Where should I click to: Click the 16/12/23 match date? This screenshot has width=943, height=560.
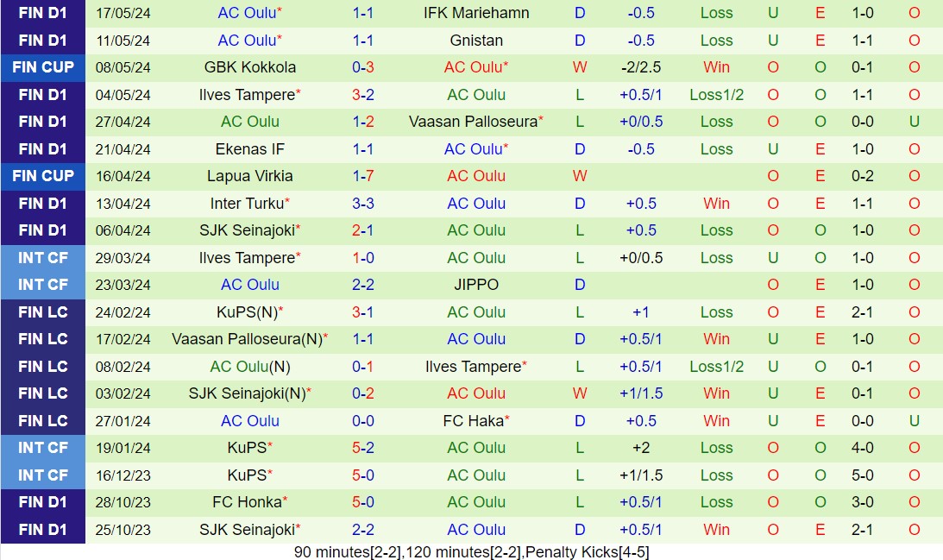click(x=123, y=475)
